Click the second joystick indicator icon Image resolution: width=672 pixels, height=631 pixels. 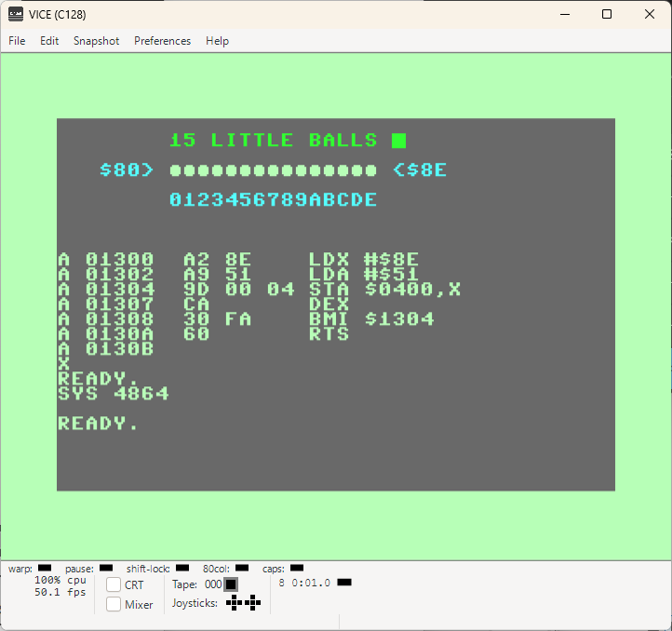click(x=253, y=603)
